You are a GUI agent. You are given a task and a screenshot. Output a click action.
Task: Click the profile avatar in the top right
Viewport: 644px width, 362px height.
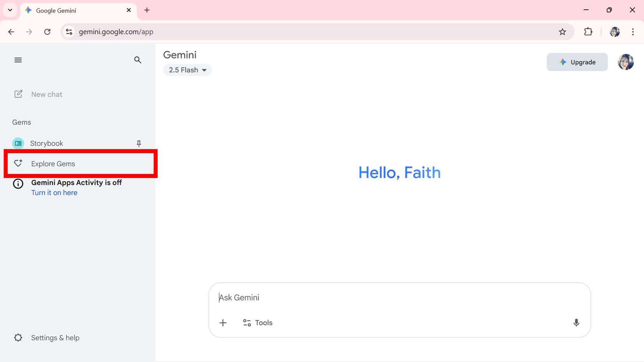[626, 62]
